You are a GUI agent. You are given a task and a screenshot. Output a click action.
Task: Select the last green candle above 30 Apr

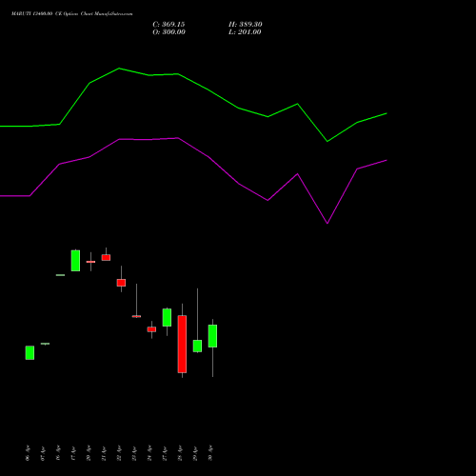pyautogui.click(x=212, y=336)
